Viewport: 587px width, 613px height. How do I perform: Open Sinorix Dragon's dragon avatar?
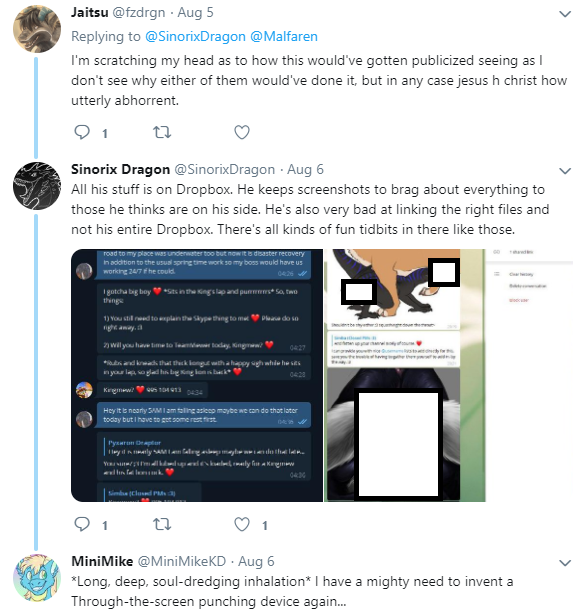point(37,186)
